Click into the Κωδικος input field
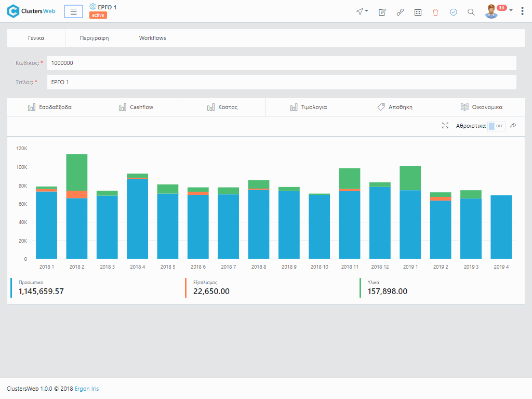 click(281, 63)
